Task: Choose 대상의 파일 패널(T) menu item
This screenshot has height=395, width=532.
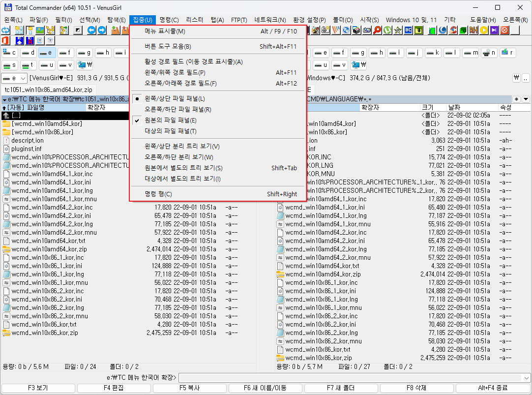Action: [218, 131]
